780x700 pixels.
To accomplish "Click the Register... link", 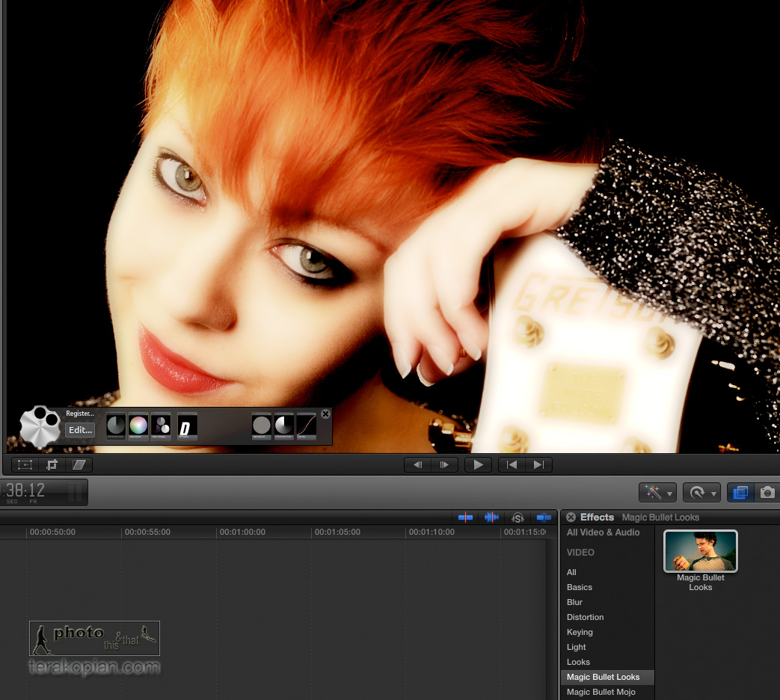I will tap(80, 414).
